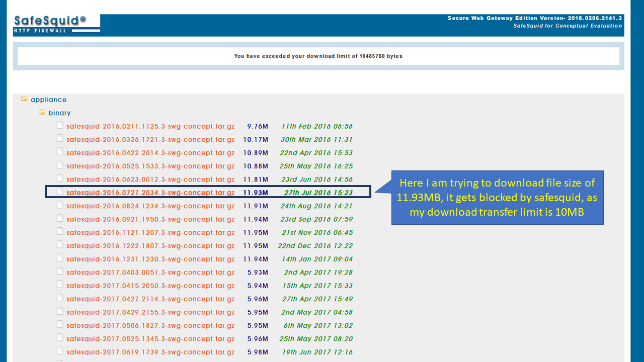Image resolution: width=644 pixels, height=362 pixels.
Task: Download safesquid-2017.0506.1827.3-swg-concept.tar.gz
Action: [x=150, y=326]
